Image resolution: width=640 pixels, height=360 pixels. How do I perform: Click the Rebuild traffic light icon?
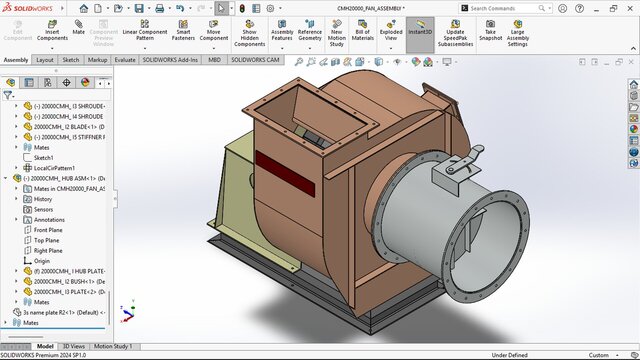tap(242, 8)
